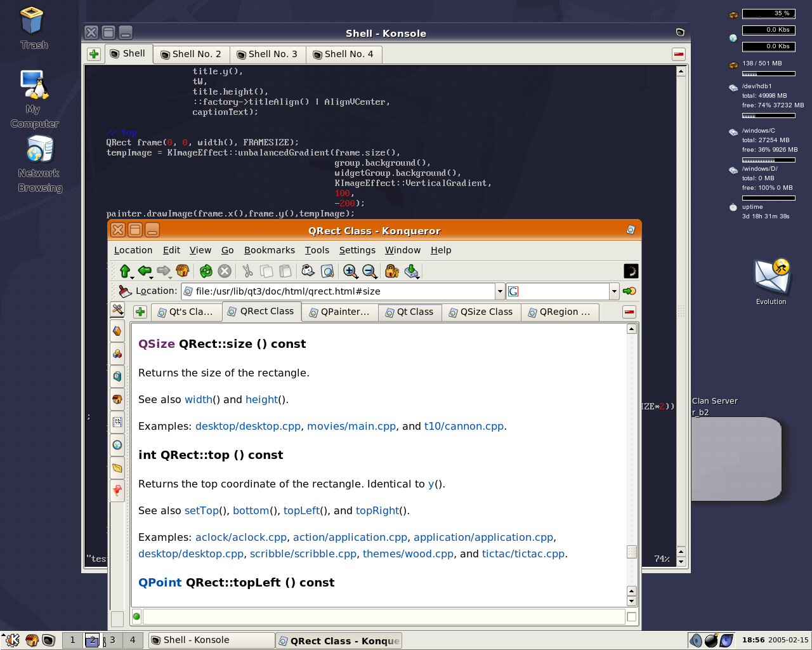Screen dimensions: 812x650
Task: Add a new session tab in Konsole
Action: [x=94, y=54]
